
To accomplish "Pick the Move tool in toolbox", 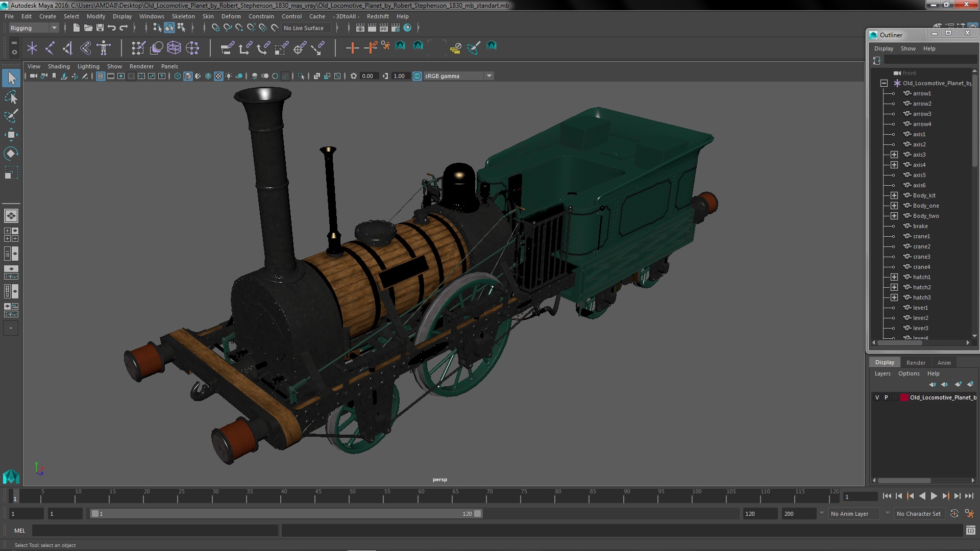I will pos(11,135).
